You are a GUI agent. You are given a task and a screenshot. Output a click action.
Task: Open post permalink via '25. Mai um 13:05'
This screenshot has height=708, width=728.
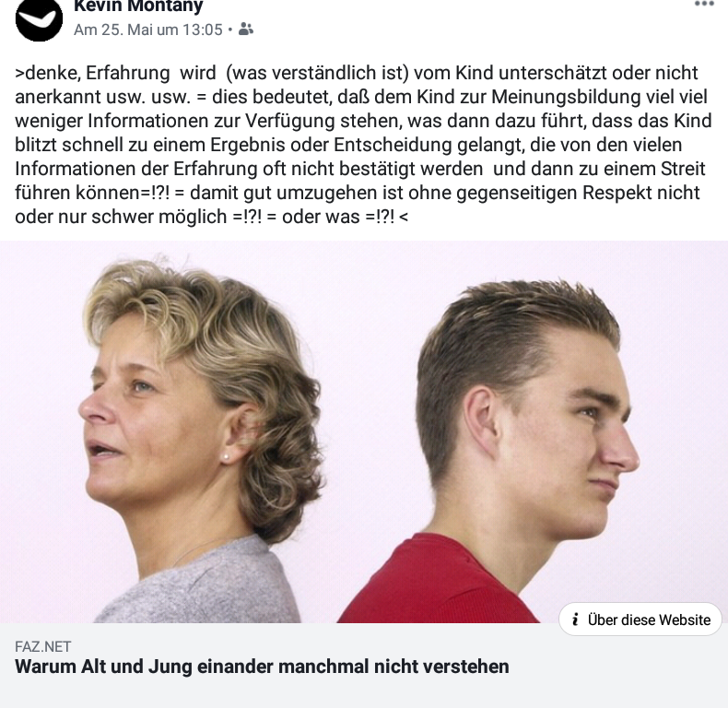coord(148,29)
